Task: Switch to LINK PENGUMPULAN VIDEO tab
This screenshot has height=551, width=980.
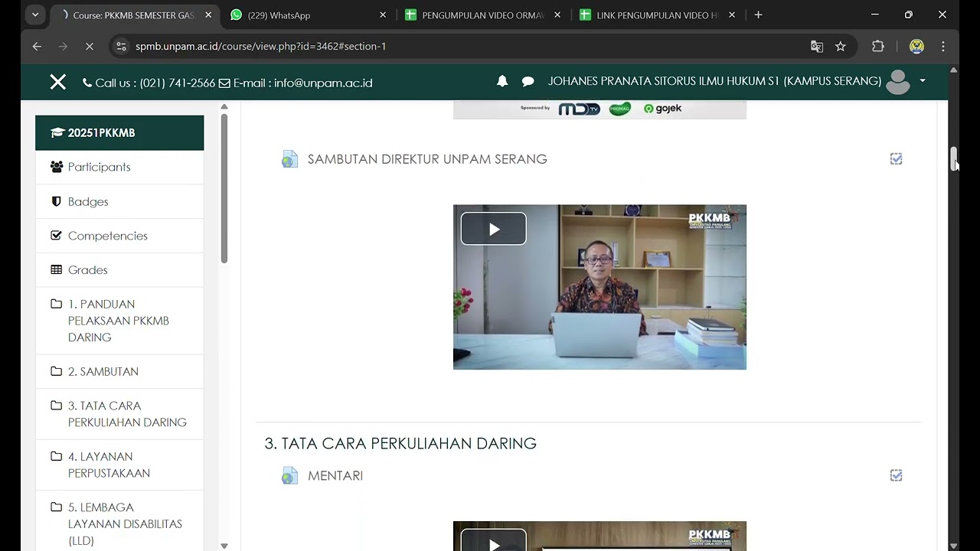Action: pyautogui.click(x=657, y=15)
